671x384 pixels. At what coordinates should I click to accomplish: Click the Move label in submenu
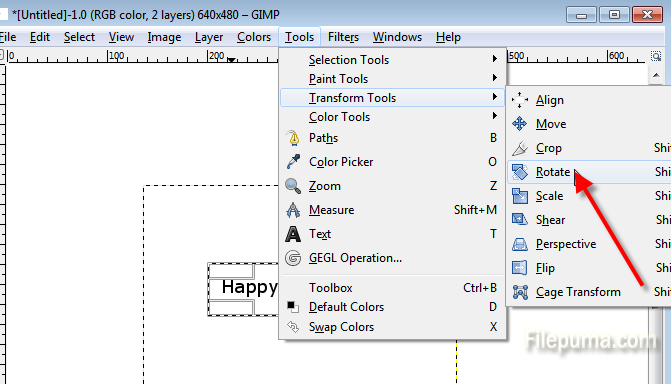pyautogui.click(x=551, y=124)
